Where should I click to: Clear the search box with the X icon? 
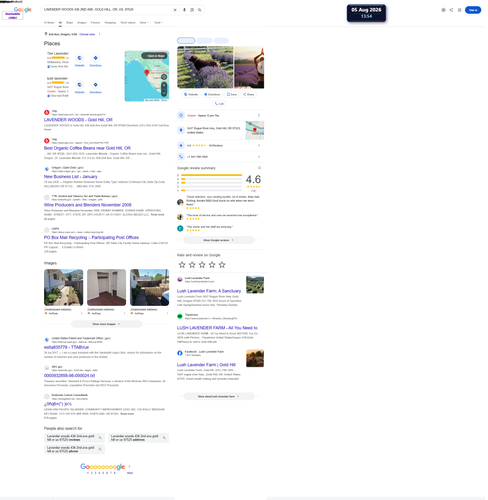pyautogui.click(x=175, y=10)
